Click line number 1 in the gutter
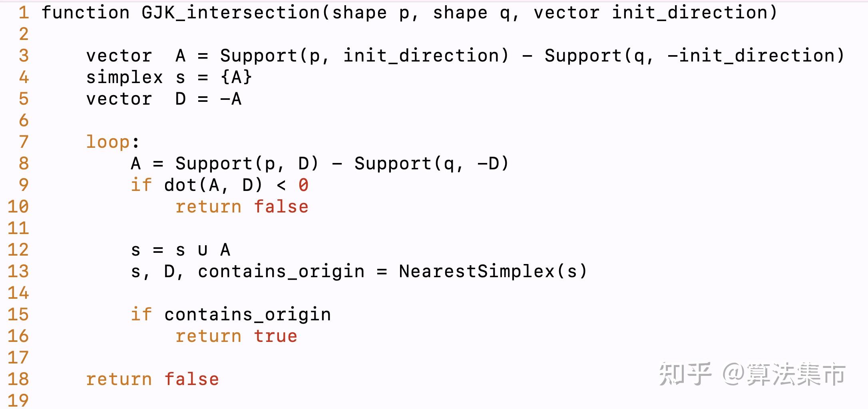The width and height of the screenshot is (868, 409). click(24, 13)
